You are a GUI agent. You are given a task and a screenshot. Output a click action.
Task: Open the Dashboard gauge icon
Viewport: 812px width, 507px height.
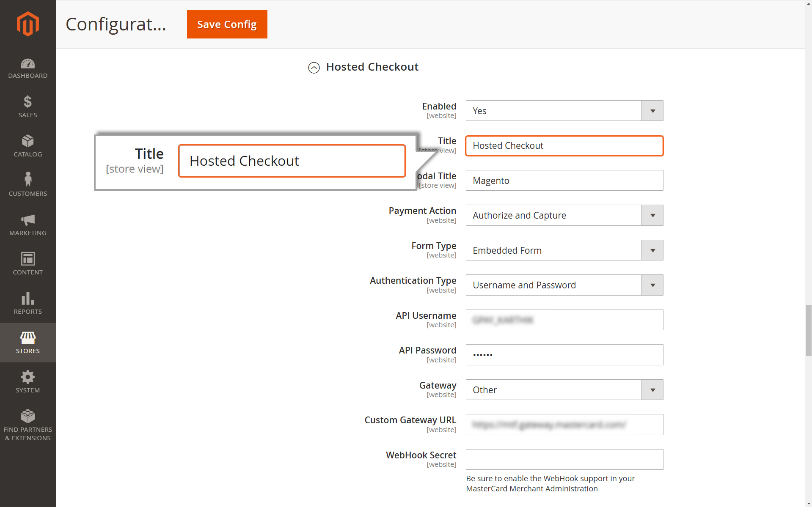click(x=28, y=64)
